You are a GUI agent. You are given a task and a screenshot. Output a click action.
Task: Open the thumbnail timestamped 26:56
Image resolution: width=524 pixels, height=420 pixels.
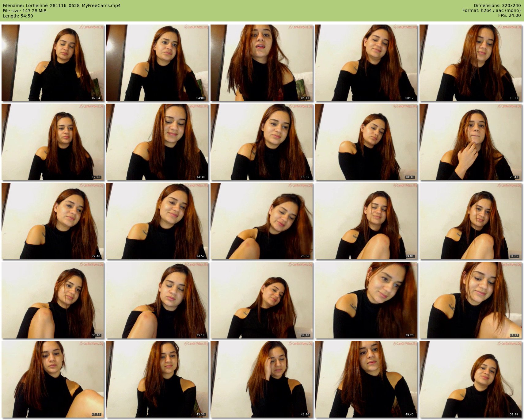pyautogui.click(x=262, y=221)
